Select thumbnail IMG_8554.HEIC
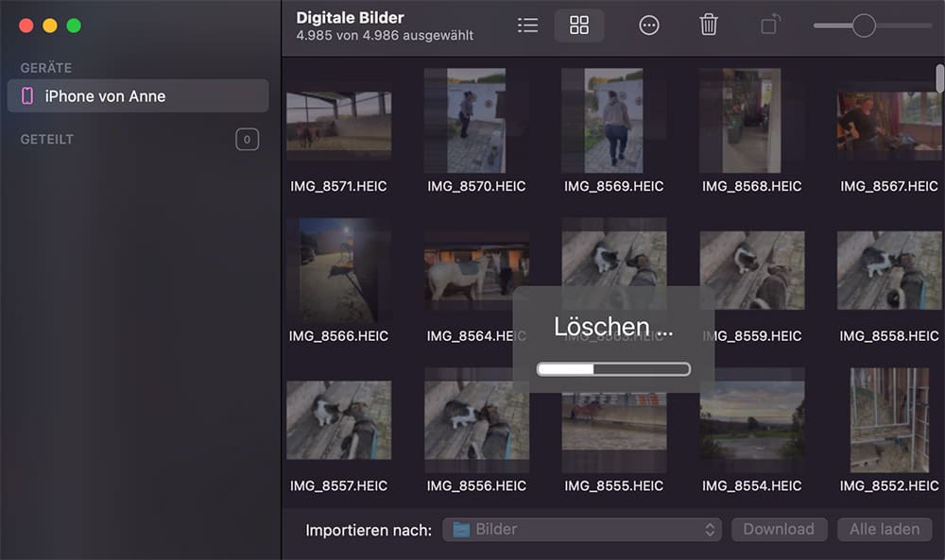This screenshot has height=560, width=945. click(x=751, y=420)
